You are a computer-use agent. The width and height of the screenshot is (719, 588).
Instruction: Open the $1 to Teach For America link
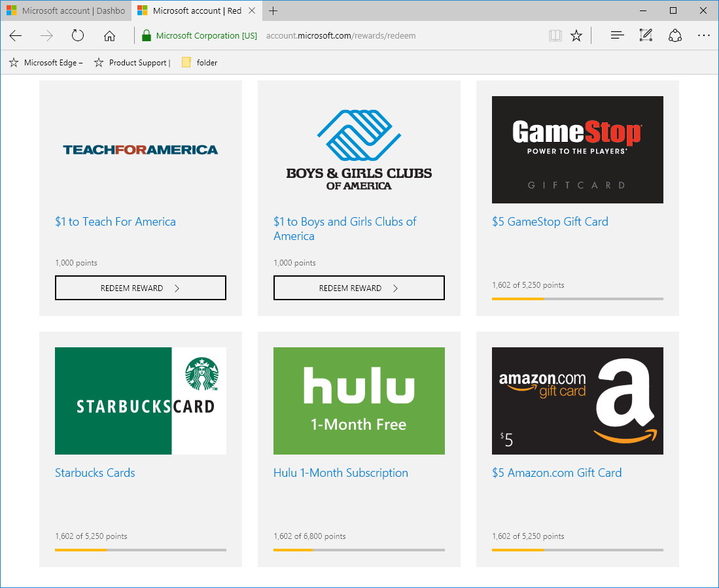115,222
